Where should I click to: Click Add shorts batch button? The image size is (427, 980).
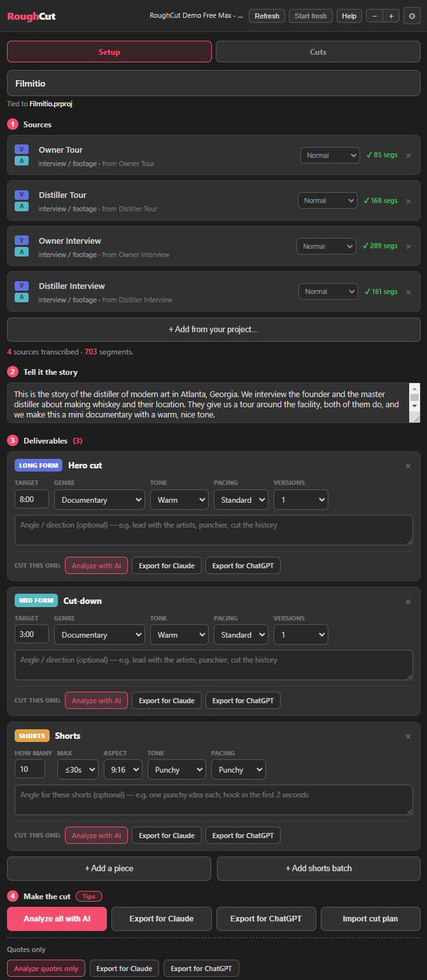319,868
